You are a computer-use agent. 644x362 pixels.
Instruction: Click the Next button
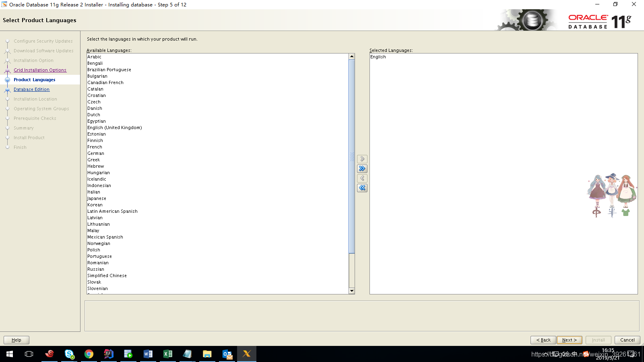(570, 340)
